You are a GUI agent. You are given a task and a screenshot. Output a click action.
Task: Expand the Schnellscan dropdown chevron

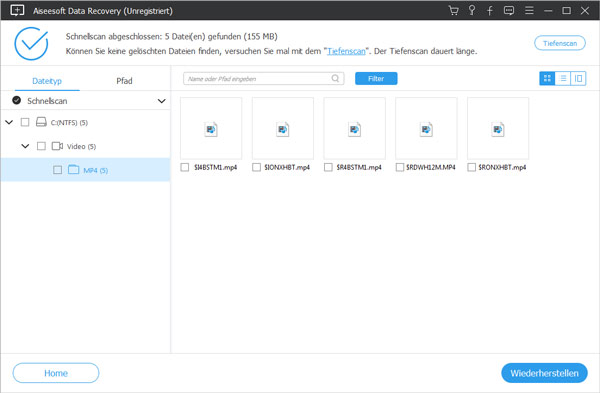[x=161, y=101]
